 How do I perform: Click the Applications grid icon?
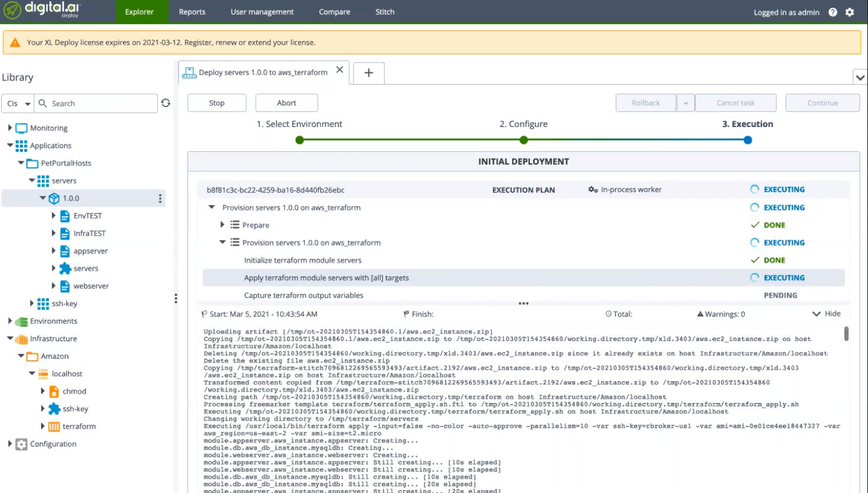click(21, 146)
